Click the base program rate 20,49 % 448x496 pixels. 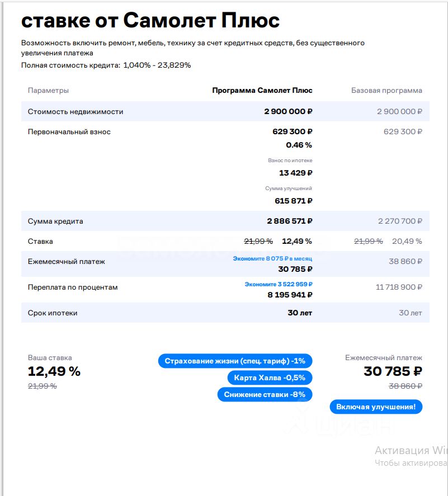point(407,241)
